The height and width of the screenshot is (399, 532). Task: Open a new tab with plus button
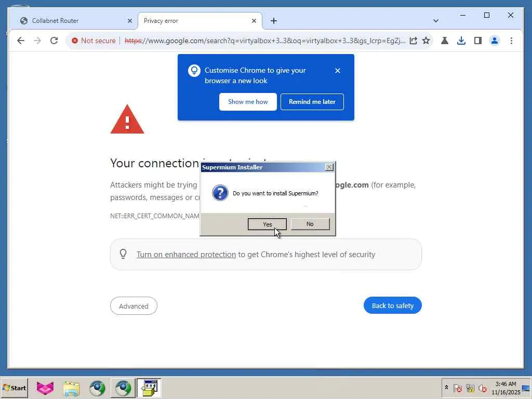(x=273, y=21)
